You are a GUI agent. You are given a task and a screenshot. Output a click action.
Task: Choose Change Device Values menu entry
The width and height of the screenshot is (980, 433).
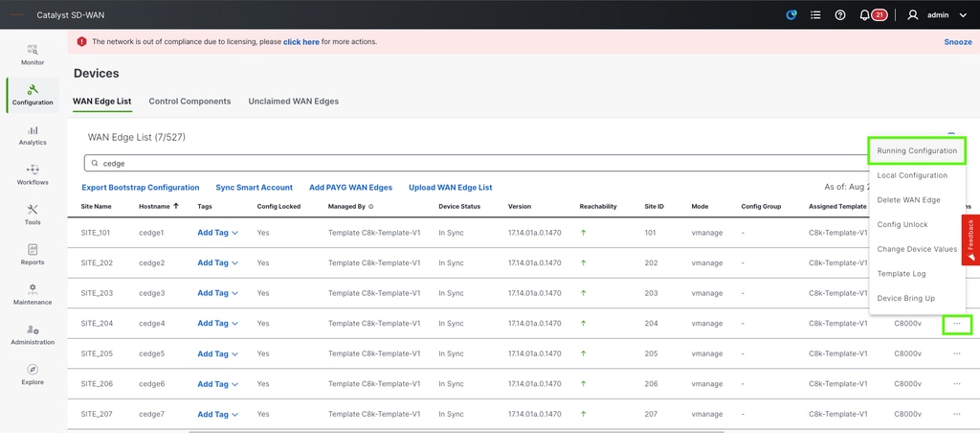pyautogui.click(x=917, y=249)
